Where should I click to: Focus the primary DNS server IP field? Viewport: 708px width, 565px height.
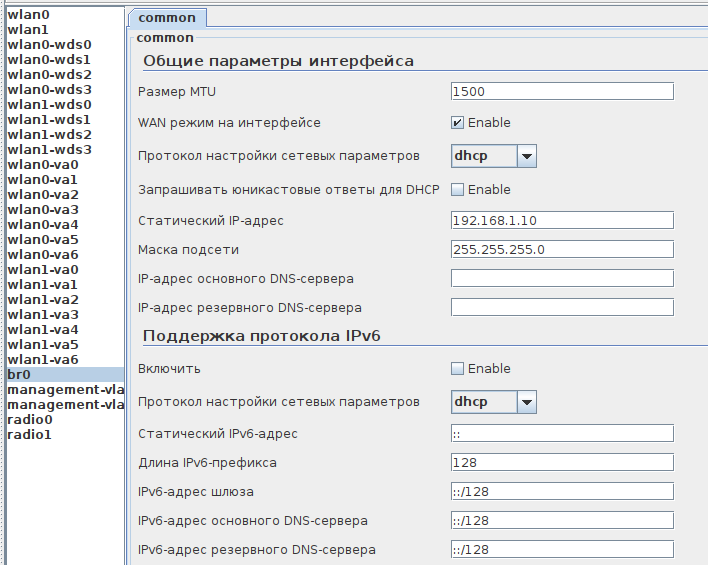(562, 278)
